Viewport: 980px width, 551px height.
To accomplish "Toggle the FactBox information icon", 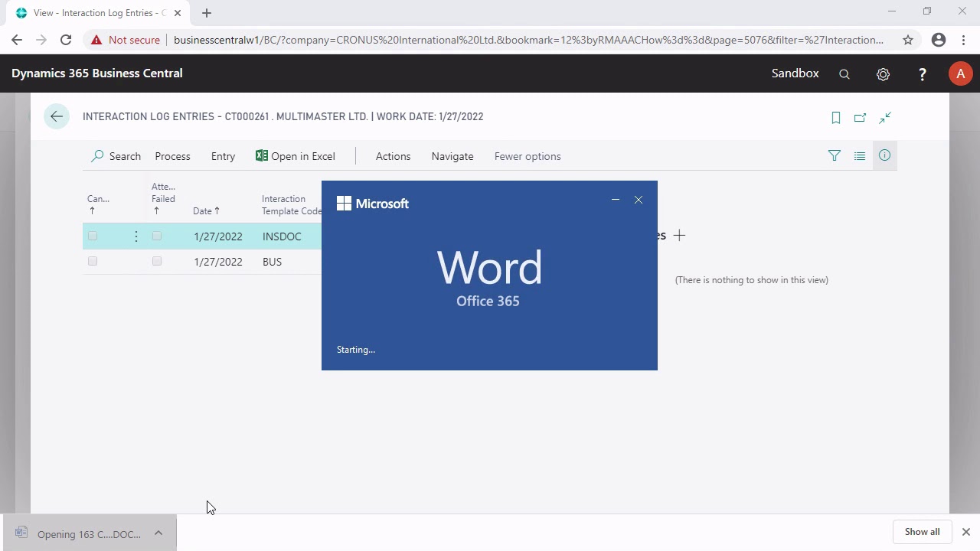I will [884, 155].
